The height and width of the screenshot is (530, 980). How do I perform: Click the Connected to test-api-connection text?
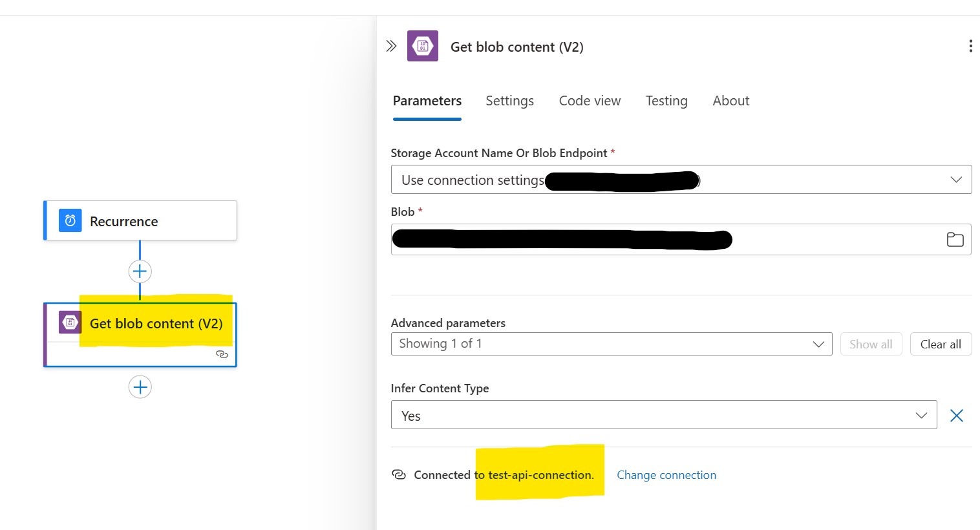coord(504,475)
